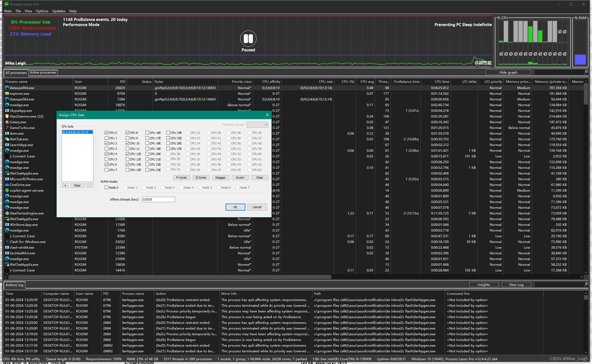Open the View menu
Viewport: 592px width, 364px height.
(28, 11)
